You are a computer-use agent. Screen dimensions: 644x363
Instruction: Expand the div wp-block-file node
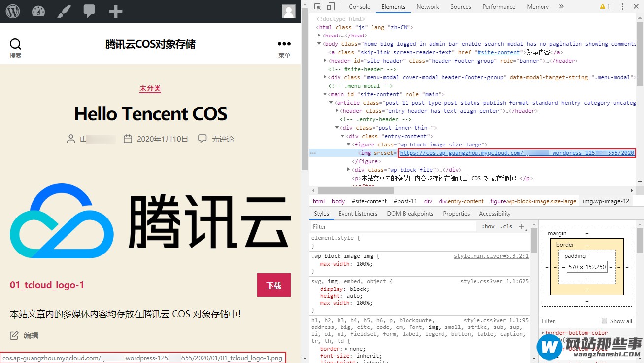point(349,170)
